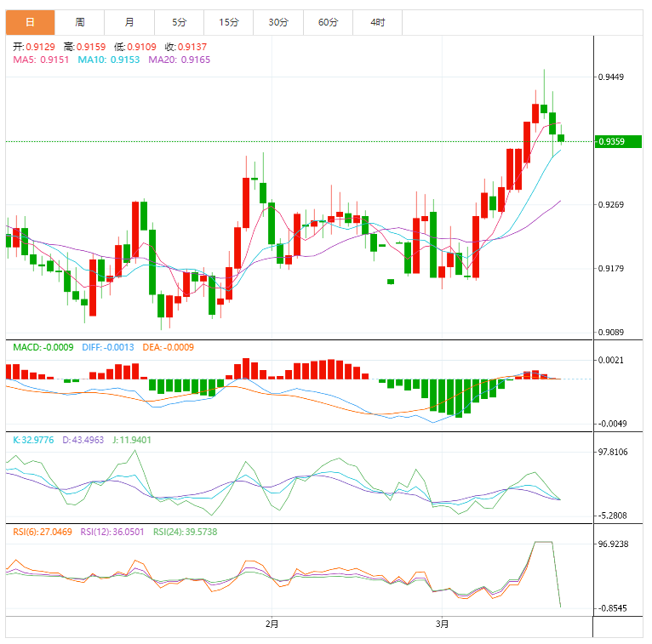Click the RSI(12):36.0501 label
Image resolution: width=652 pixels, height=644 pixels.
112,533
